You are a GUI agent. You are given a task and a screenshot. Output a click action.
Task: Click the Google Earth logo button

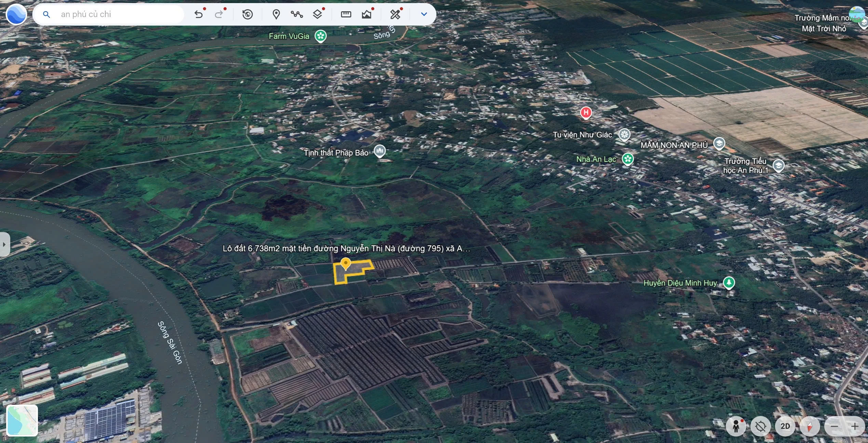point(16,14)
